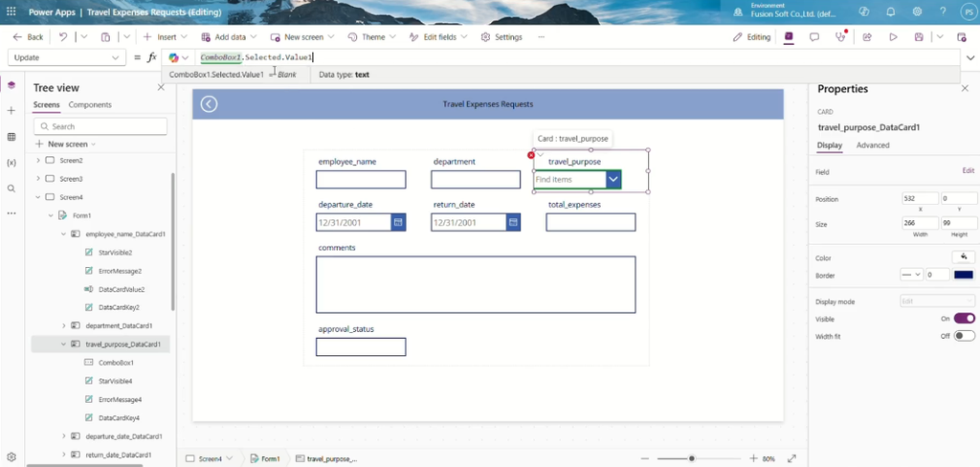This screenshot has height=467, width=980.
Task: Click the Play preview icon
Action: [x=893, y=37]
